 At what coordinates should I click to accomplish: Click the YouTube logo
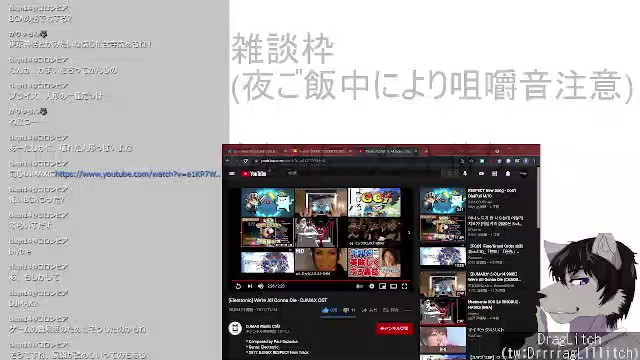(x=254, y=173)
